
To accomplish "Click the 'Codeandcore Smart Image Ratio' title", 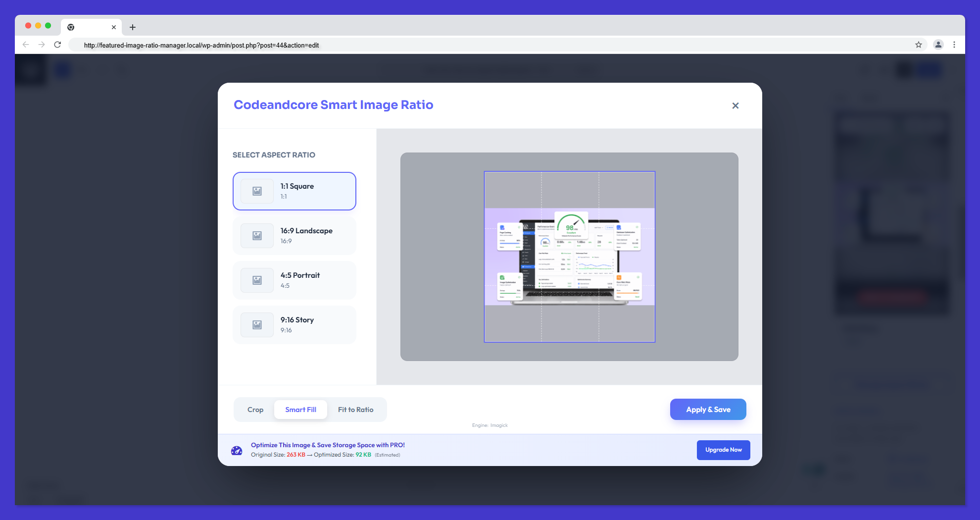I will tap(334, 105).
